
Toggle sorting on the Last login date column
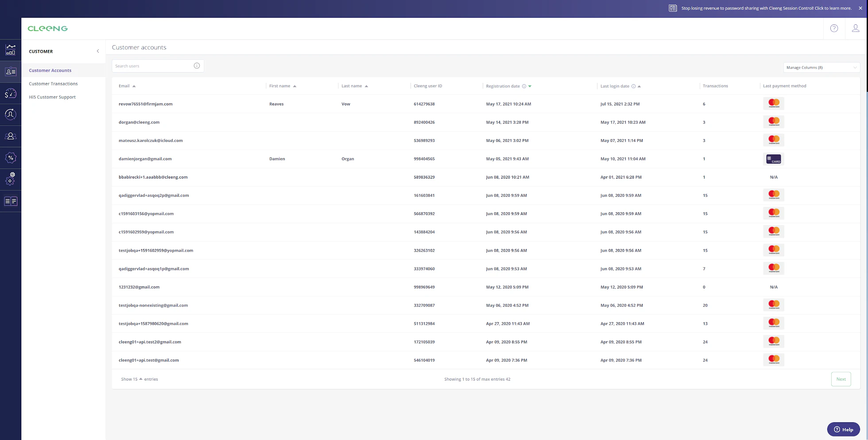[x=639, y=86]
